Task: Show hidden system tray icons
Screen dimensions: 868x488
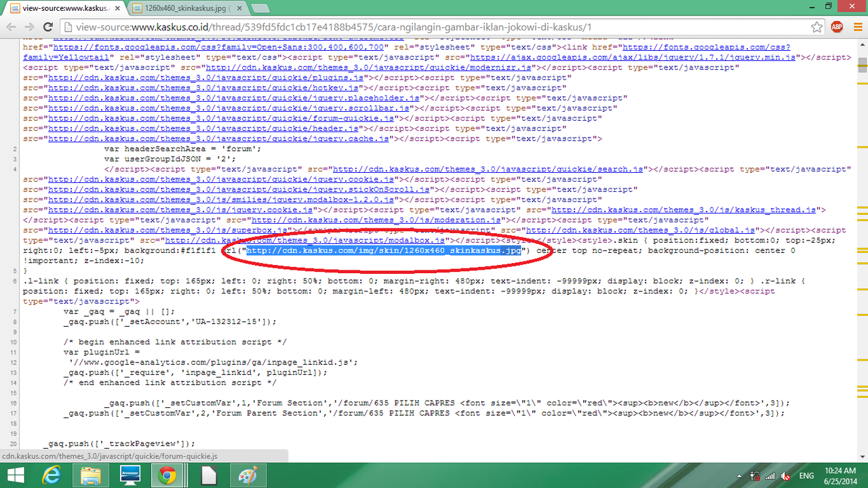Action: (740, 476)
